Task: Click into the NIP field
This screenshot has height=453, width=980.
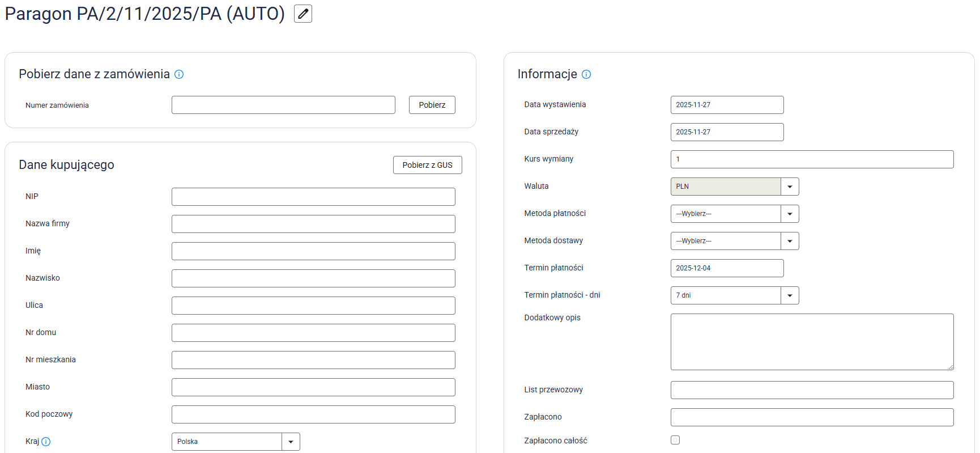Action: click(313, 197)
